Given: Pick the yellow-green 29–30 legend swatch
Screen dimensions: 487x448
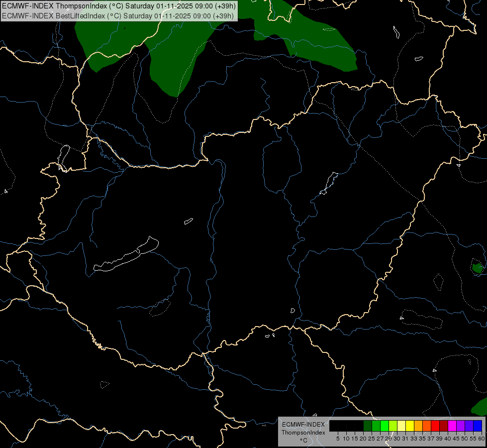Looking at the screenshot, I should [x=392, y=426].
